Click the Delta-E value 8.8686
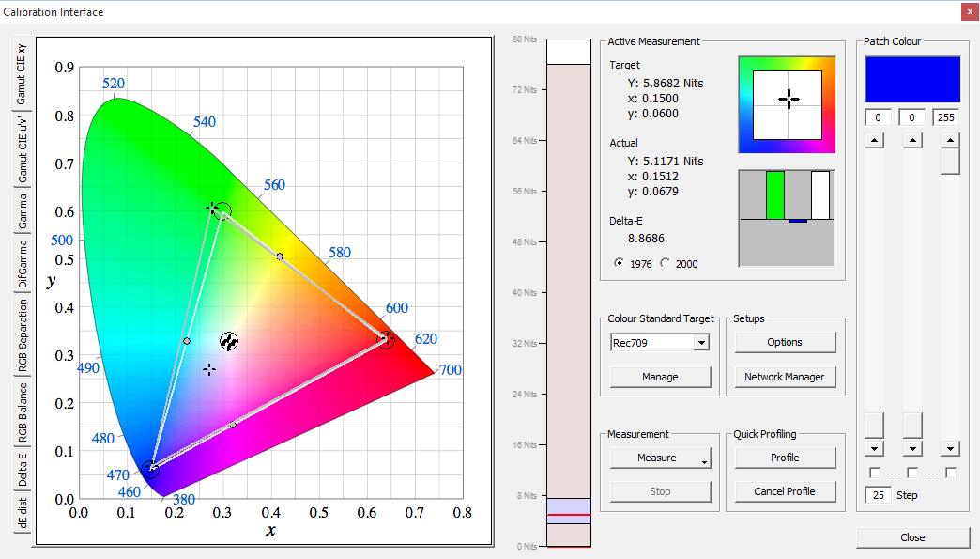 pyautogui.click(x=646, y=239)
